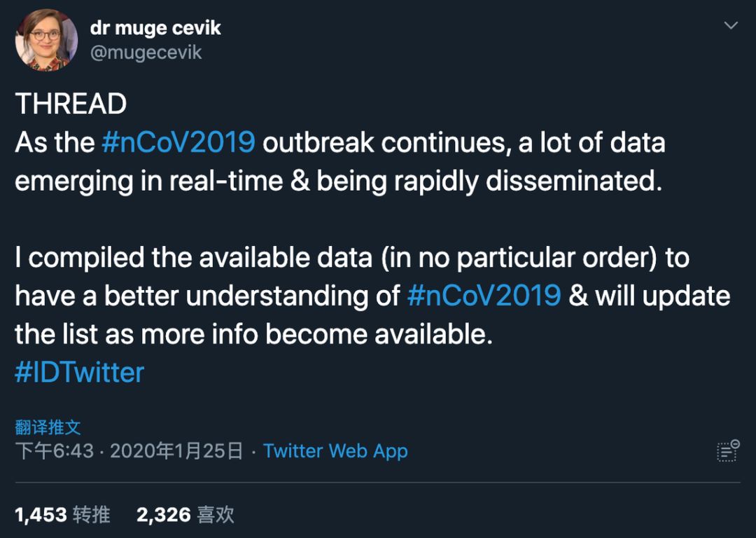Click the 2020年1月25日 date
Screen dimensions: 756x538
[x=176, y=451]
